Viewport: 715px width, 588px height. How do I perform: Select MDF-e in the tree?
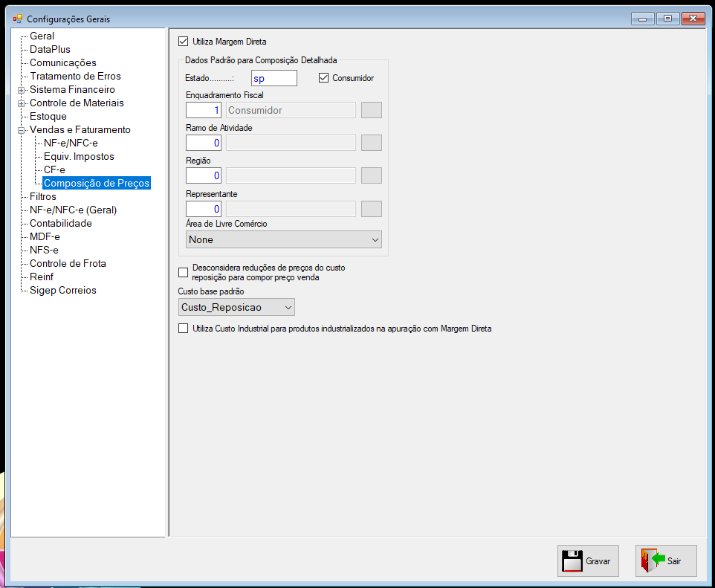click(x=45, y=236)
